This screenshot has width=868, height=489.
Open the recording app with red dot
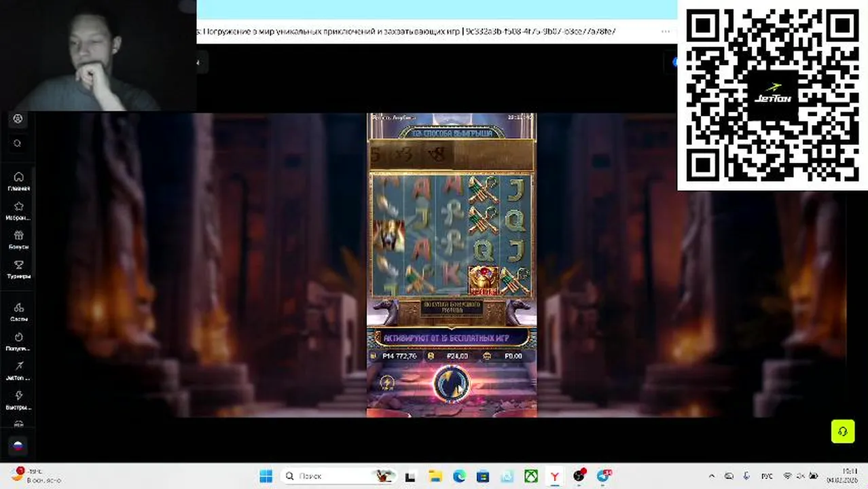[579, 476]
